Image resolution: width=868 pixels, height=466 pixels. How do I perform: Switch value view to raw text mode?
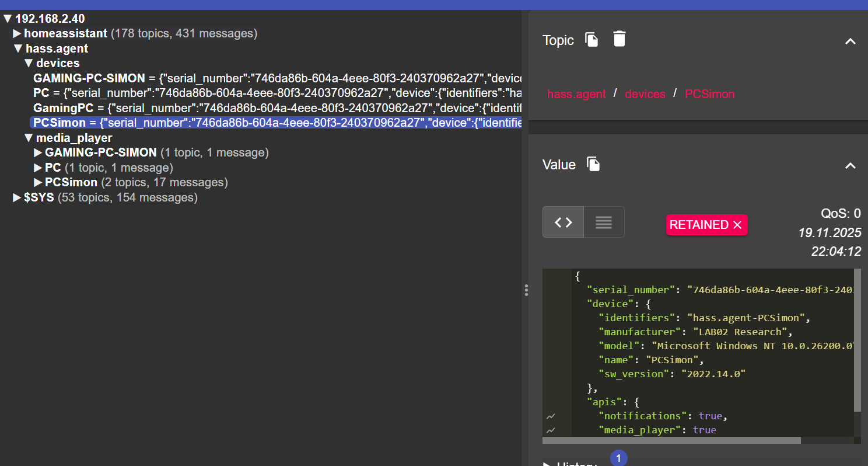[604, 222]
